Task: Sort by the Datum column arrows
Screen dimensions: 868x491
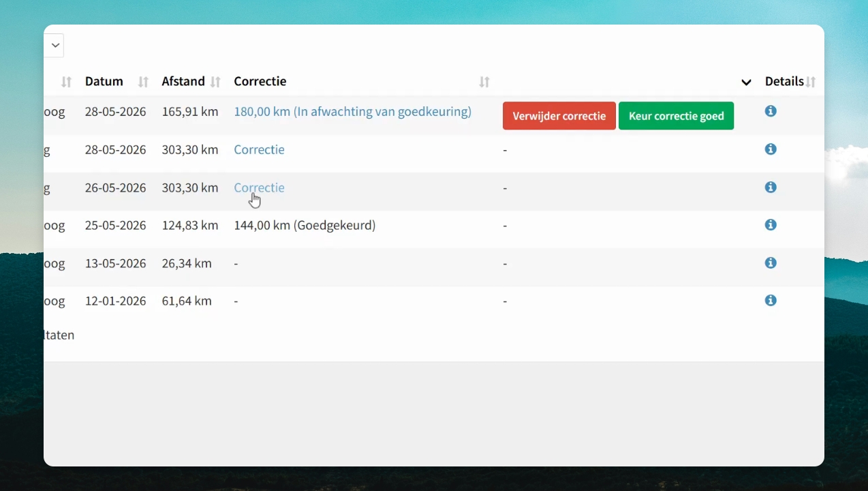Action: coord(143,82)
